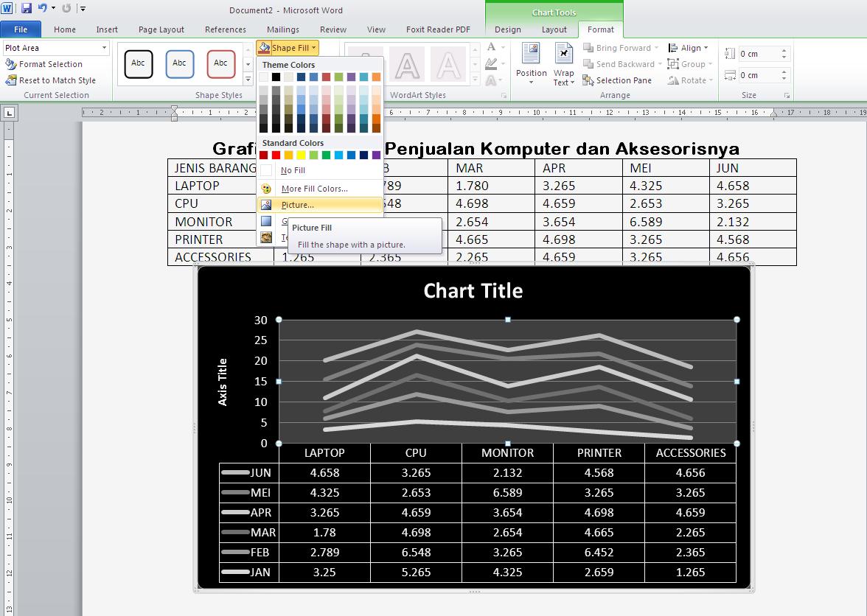Click the shape height input field
The height and width of the screenshot is (616, 867).
pos(759,54)
